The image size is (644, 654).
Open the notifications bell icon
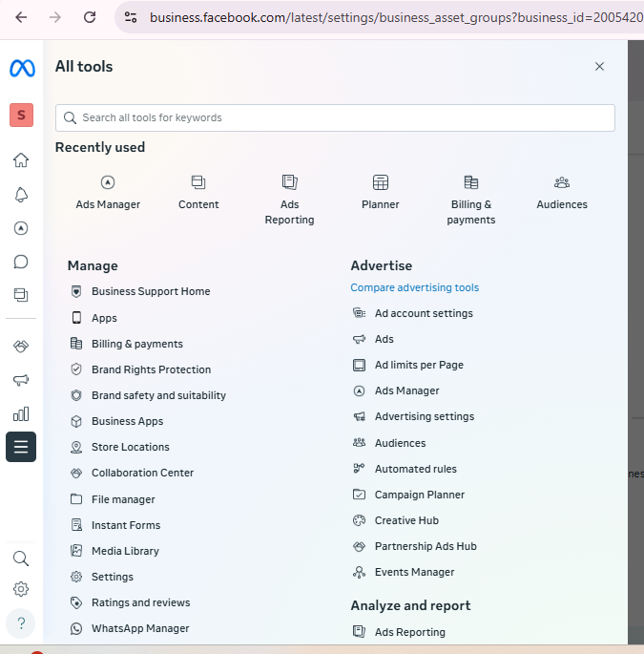21,195
